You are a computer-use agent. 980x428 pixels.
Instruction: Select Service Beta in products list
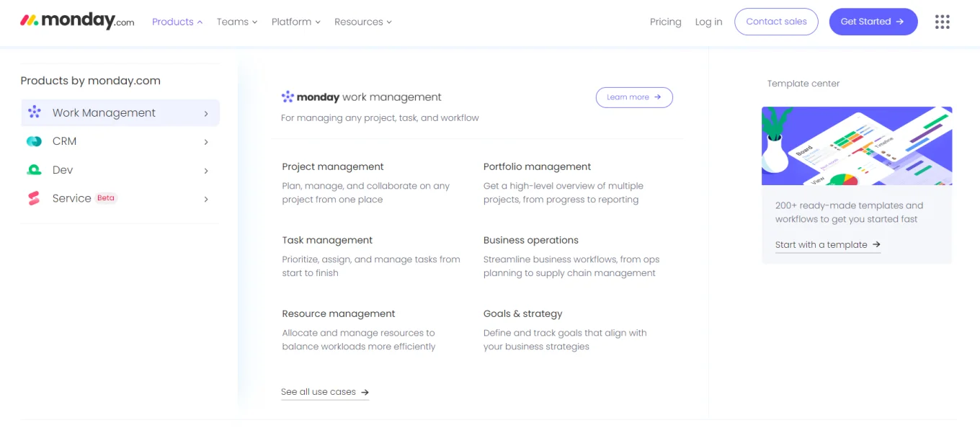(120, 198)
